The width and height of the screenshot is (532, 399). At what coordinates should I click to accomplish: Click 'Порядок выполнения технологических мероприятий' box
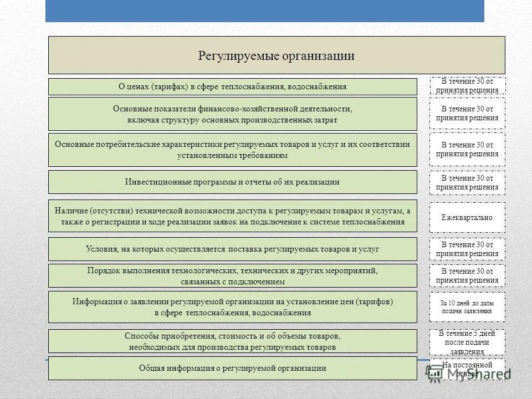tap(233, 275)
